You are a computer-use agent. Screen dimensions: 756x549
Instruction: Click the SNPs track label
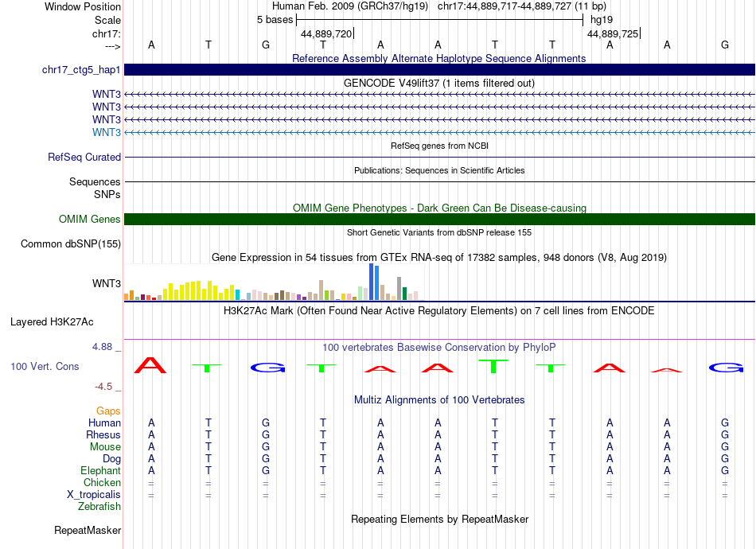(107, 194)
